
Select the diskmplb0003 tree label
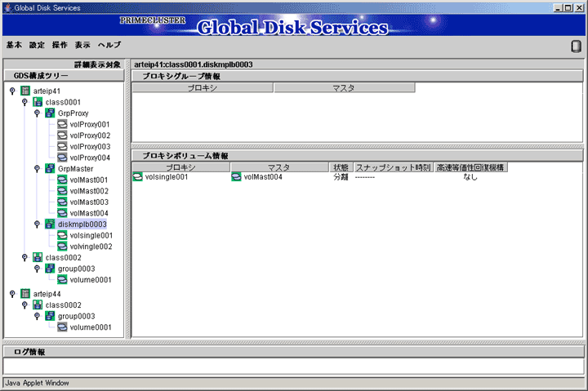82,224
